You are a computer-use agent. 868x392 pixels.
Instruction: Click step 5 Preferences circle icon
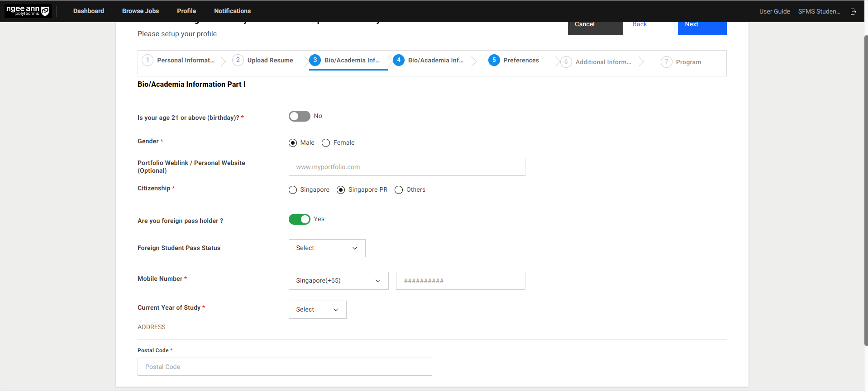pyautogui.click(x=494, y=60)
